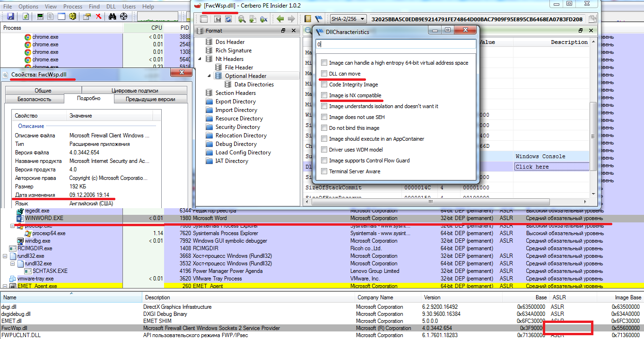The image size is (644, 339).
Task: Collapse the Optional Header tree node
Action: (x=208, y=76)
